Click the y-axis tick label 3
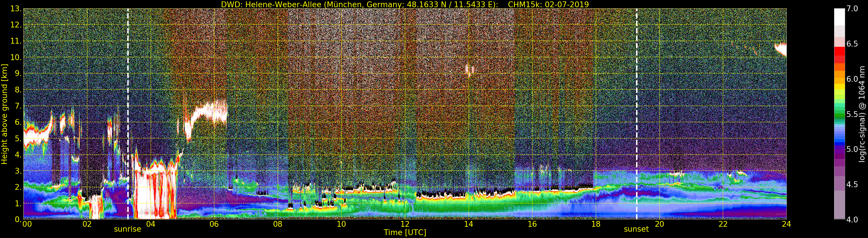This screenshot has height=238, width=868. tap(18, 171)
